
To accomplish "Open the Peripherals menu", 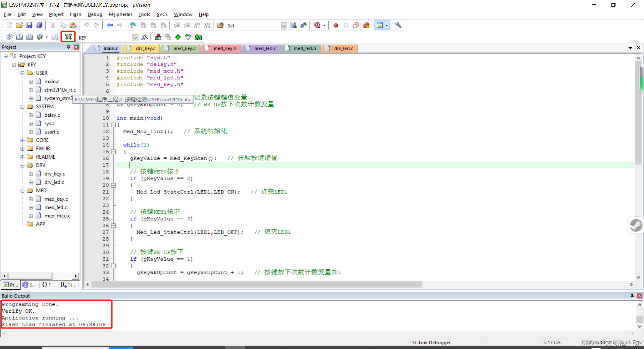I will [120, 14].
